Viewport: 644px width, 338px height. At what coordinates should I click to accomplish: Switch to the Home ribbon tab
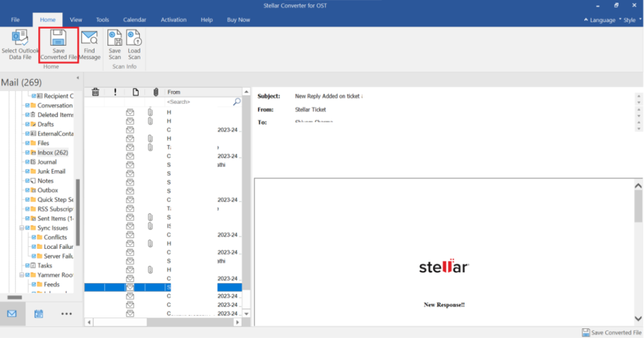48,20
